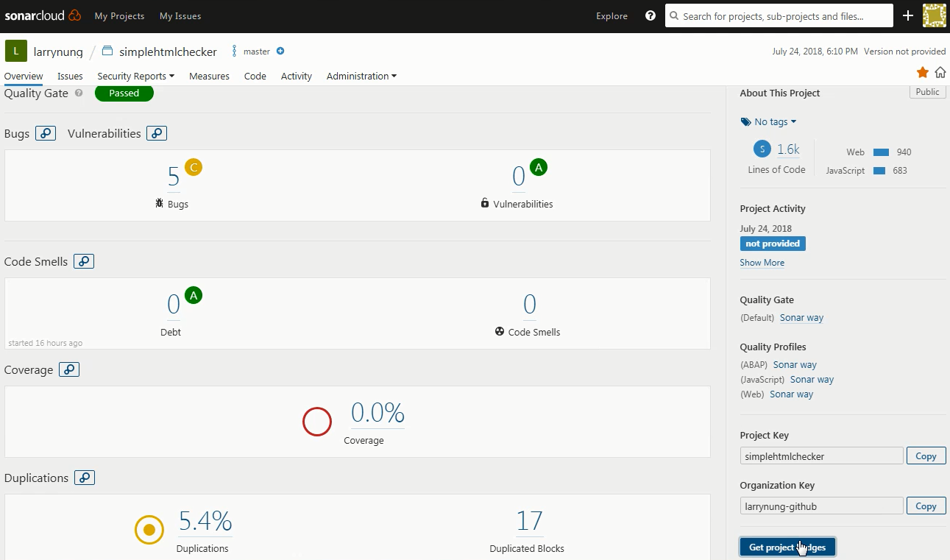
Task: Click the yellow duplications circle indicator
Action: (149, 530)
